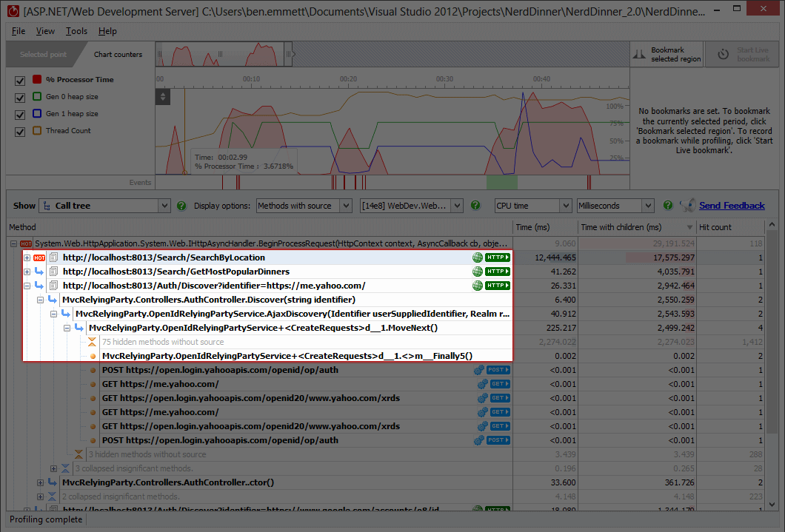Open the Tools menu

[76, 31]
